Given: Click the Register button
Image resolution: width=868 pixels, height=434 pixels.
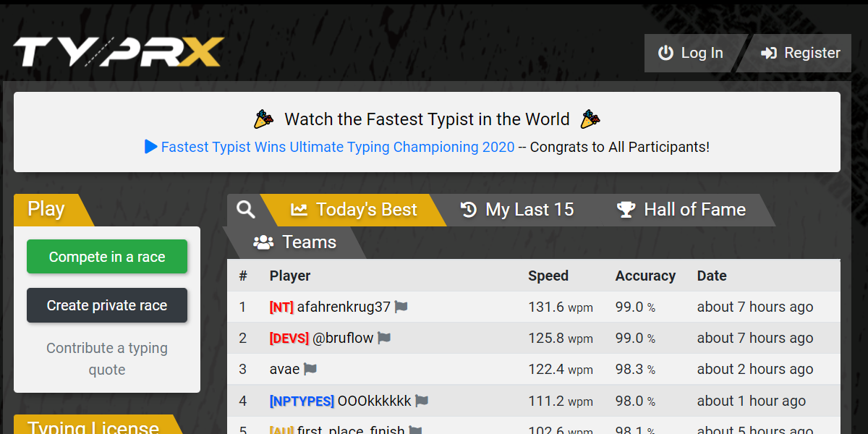Looking at the screenshot, I should pos(801,53).
